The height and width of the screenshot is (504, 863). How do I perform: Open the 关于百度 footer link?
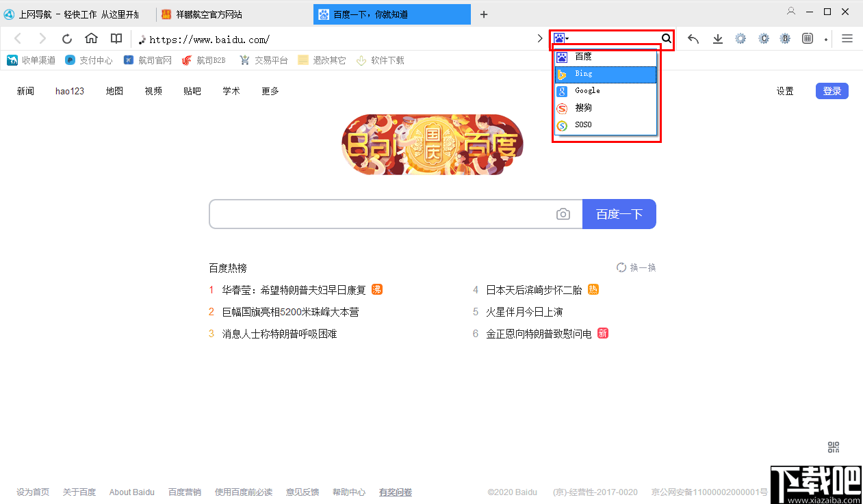point(79,492)
